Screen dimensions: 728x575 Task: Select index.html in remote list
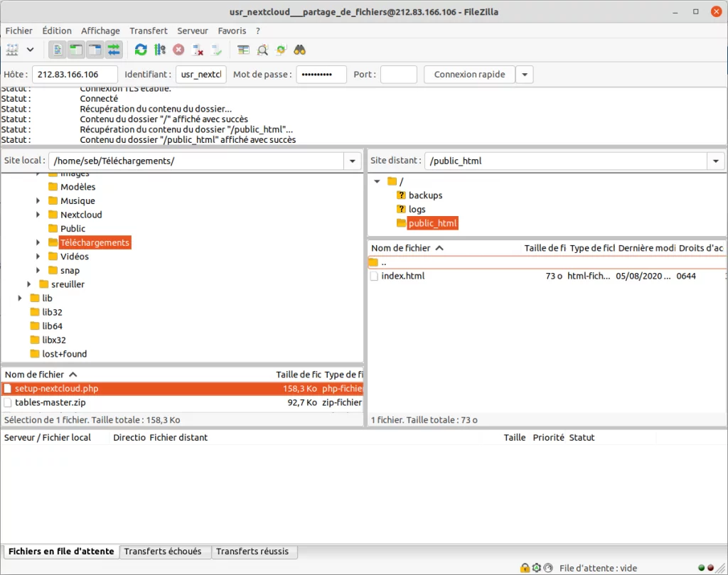(547, 276)
